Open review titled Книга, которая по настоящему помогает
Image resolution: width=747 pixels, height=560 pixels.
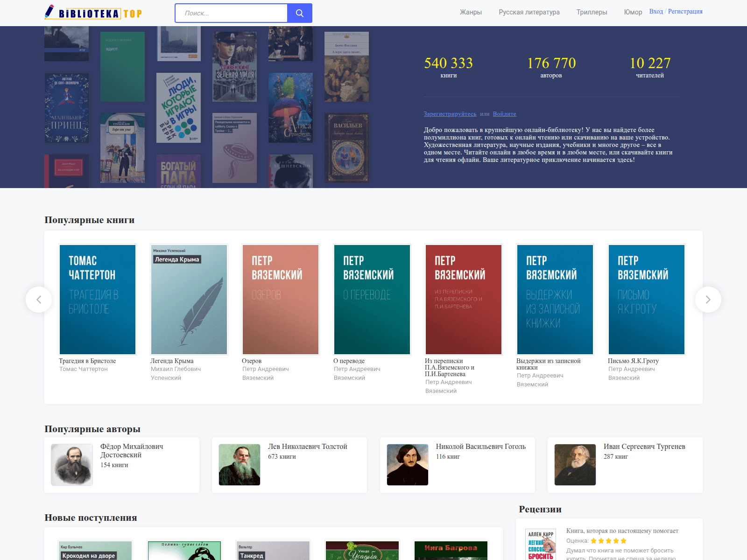tap(622, 531)
